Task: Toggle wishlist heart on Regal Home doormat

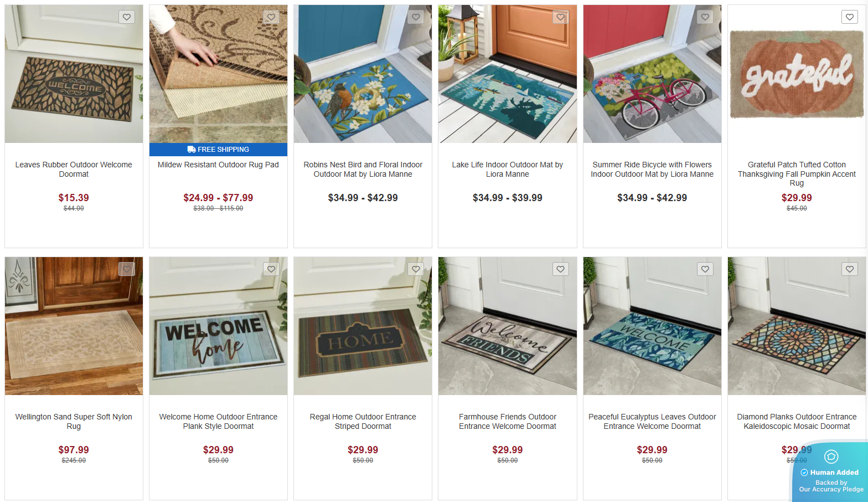Action: click(x=416, y=269)
